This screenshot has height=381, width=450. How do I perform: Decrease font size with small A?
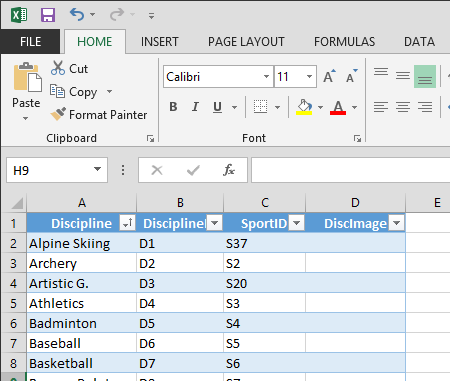click(x=352, y=76)
